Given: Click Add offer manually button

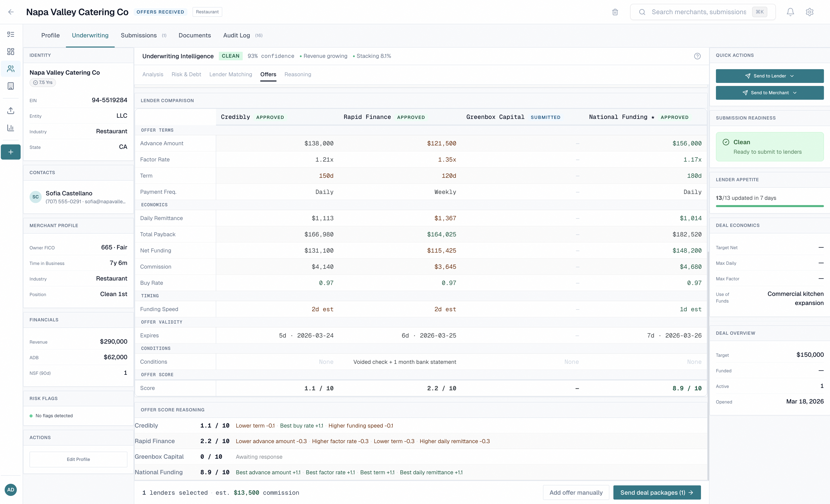Looking at the screenshot, I should [x=576, y=492].
